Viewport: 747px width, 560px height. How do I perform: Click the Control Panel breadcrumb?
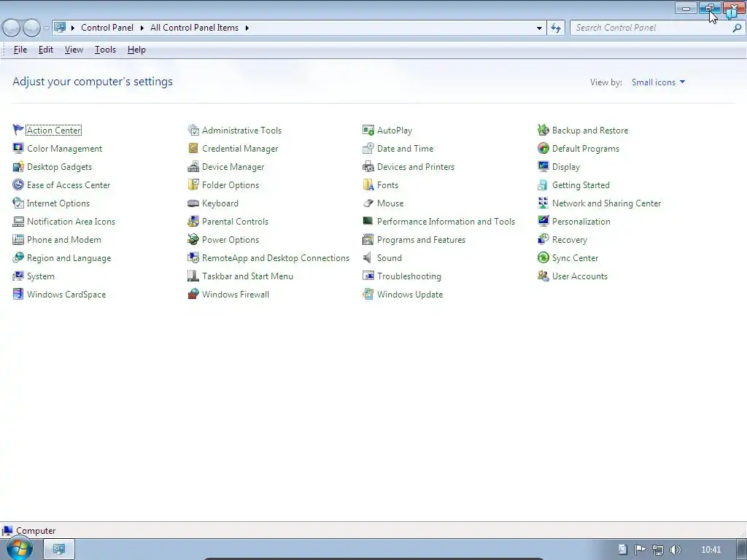coord(107,28)
